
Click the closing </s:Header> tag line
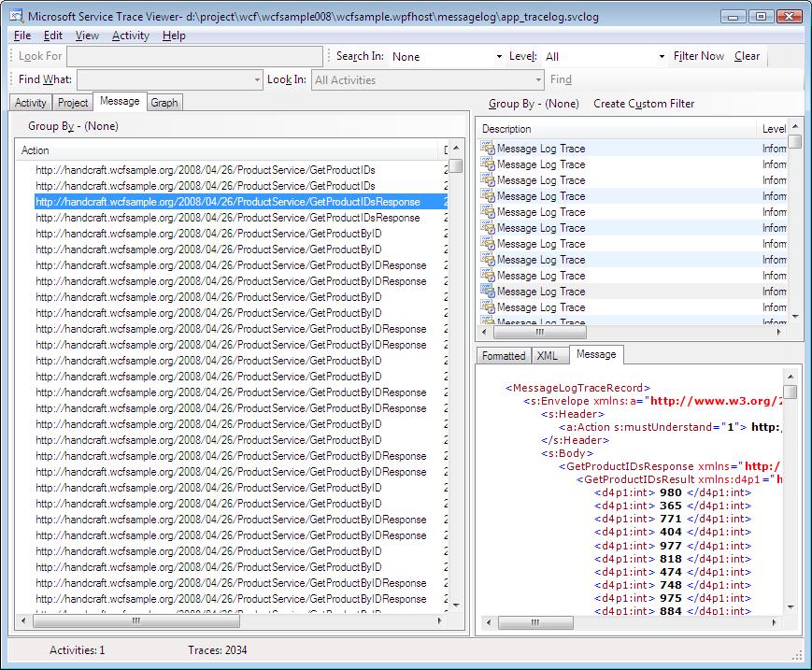(575, 440)
